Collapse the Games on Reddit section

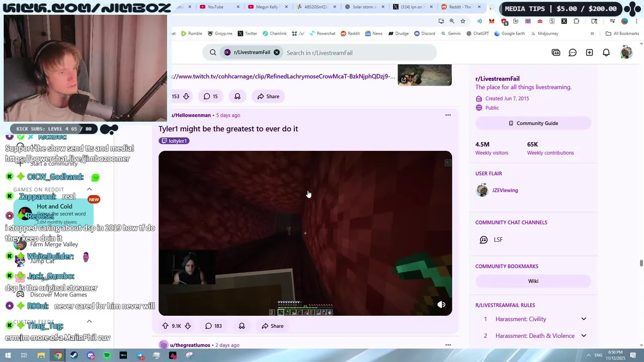(89, 190)
